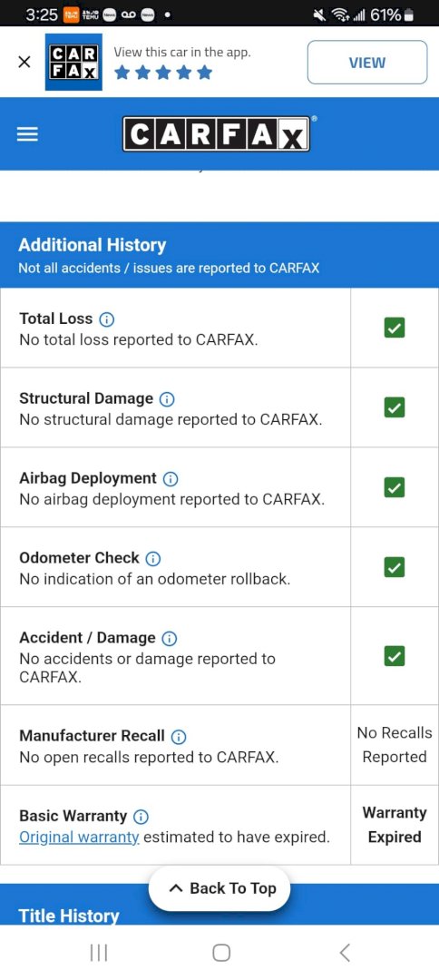Tap the info icon next to Total Loss

click(107, 319)
